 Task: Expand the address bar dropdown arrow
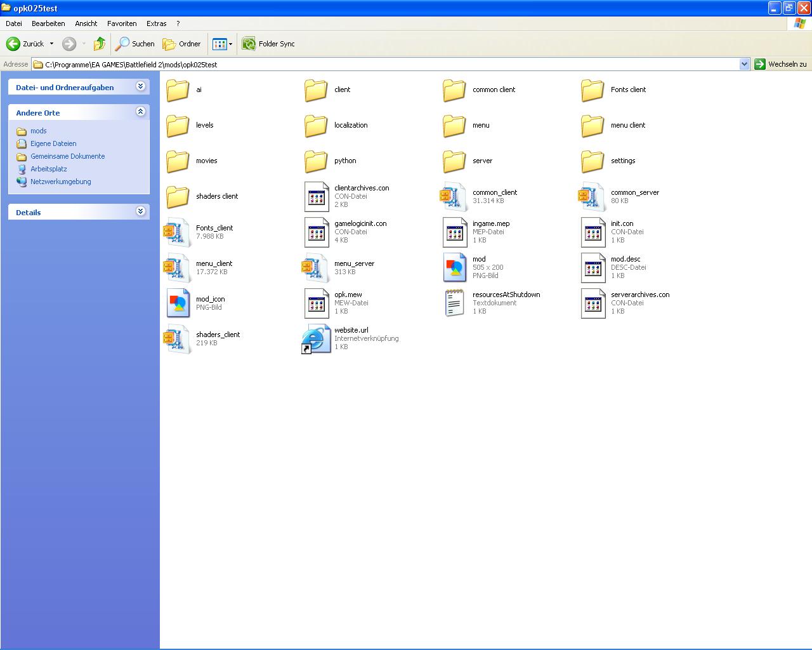click(x=744, y=64)
